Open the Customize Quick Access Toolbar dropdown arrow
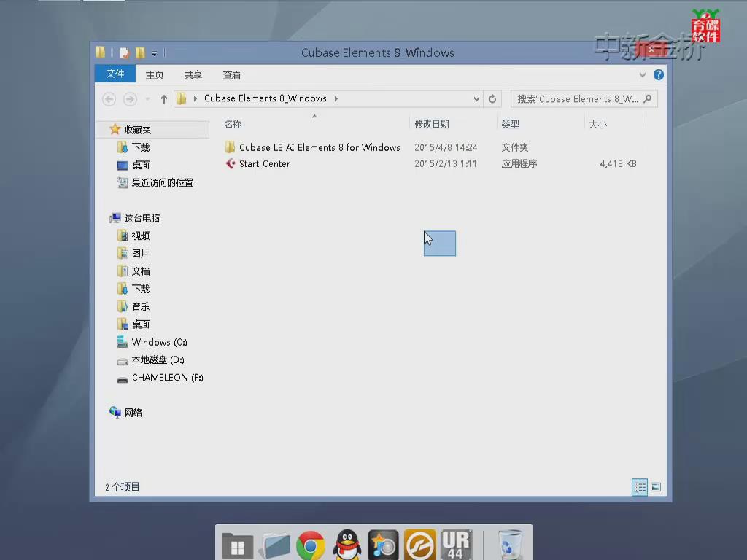 (154, 53)
